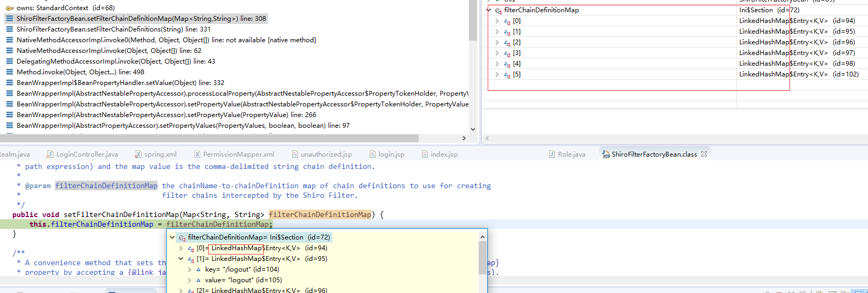Expand entry [2] in Variables view

[x=497, y=42]
